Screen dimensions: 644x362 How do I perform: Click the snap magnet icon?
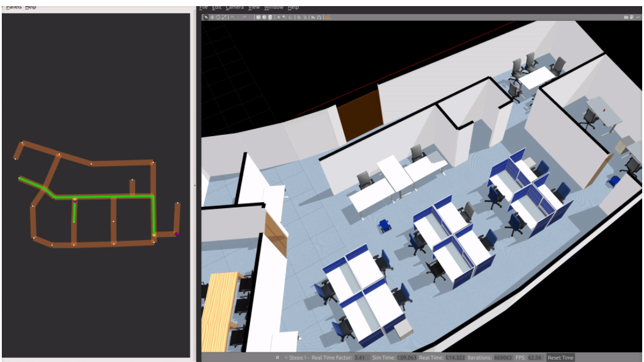click(x=319, y=17)
